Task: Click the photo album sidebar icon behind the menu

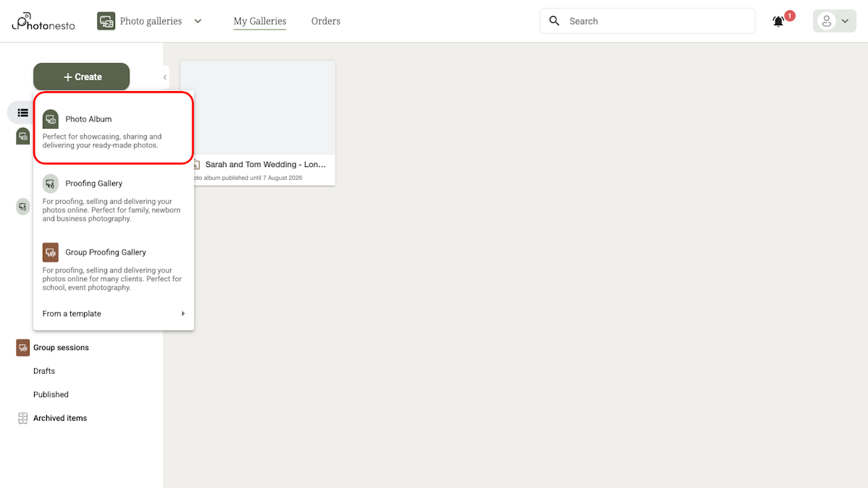Action: (x=24, y=136)
